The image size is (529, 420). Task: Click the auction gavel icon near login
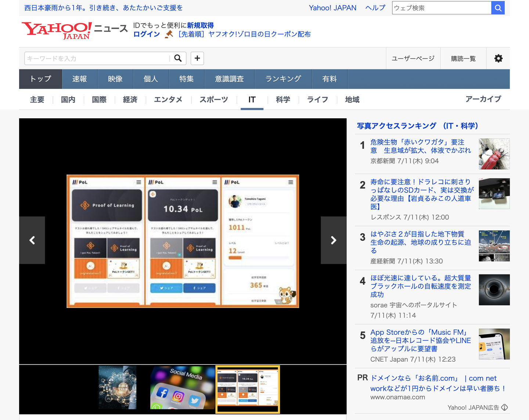pyautogui.click(x=169, y=34)
